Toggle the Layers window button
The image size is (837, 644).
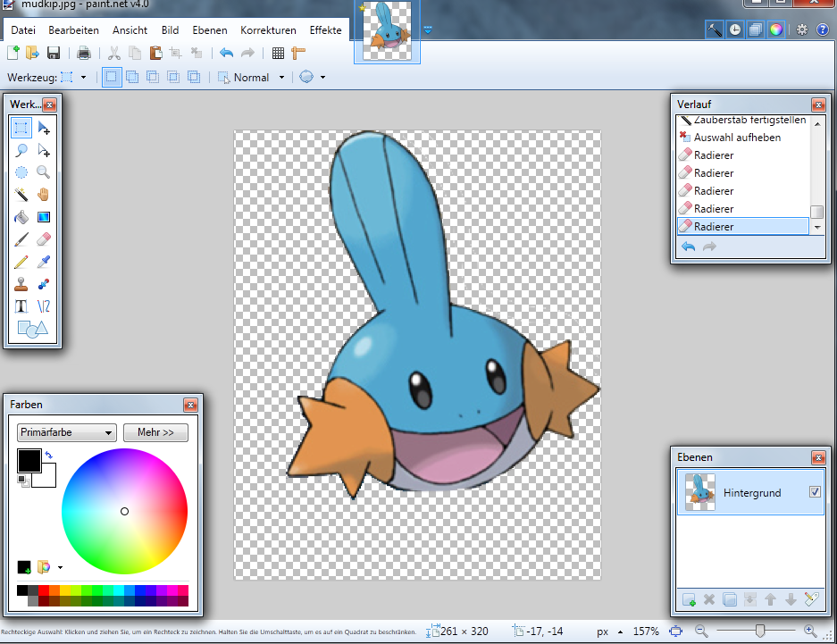point(756,29)
